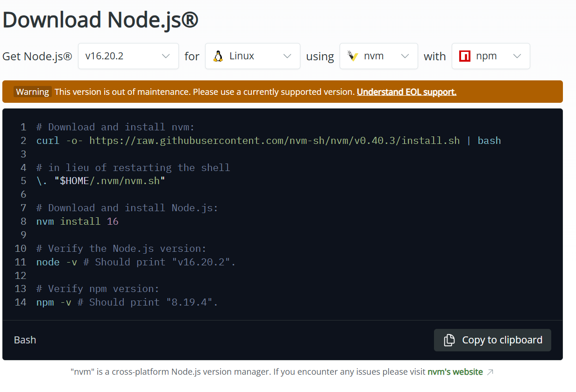
Task: Click the red npm logo icon
Action: [x=465, y=56]
